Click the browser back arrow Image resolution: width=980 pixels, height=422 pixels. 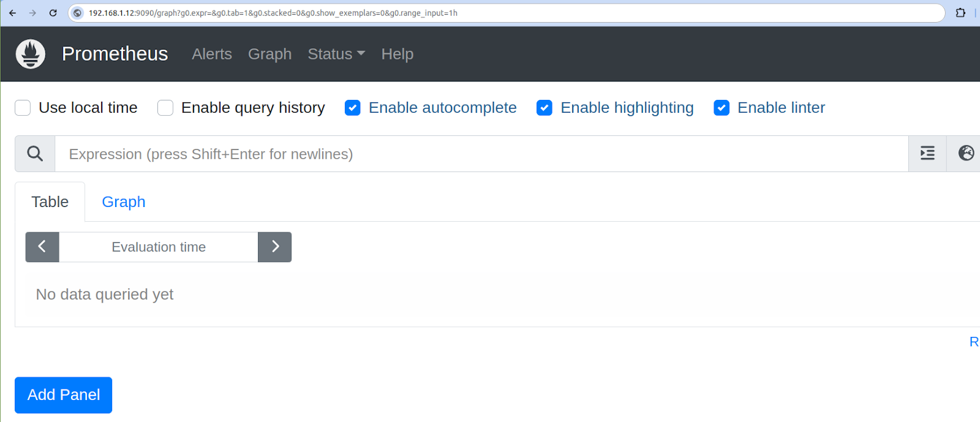(x=13, y=13)
